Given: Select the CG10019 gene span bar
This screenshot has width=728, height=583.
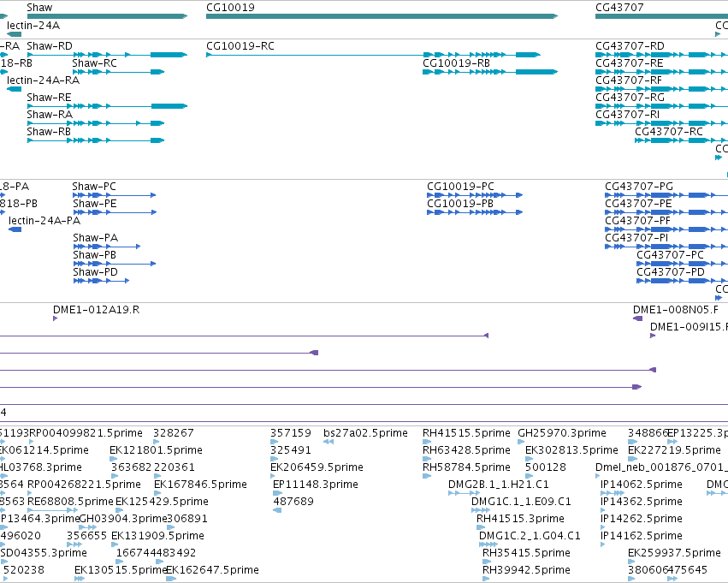Looking at the screenshot, I should [382, 16].
